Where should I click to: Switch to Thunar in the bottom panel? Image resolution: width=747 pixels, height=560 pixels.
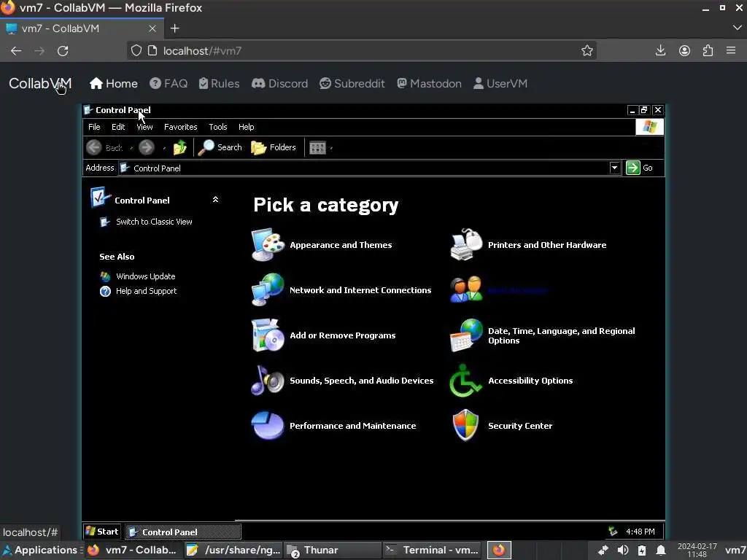click(332, 550)
